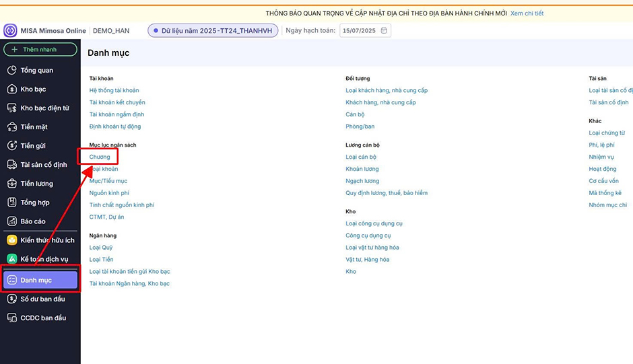Click Tài khoản Ngân hàng, Kho bạc link

pos(129,284)
